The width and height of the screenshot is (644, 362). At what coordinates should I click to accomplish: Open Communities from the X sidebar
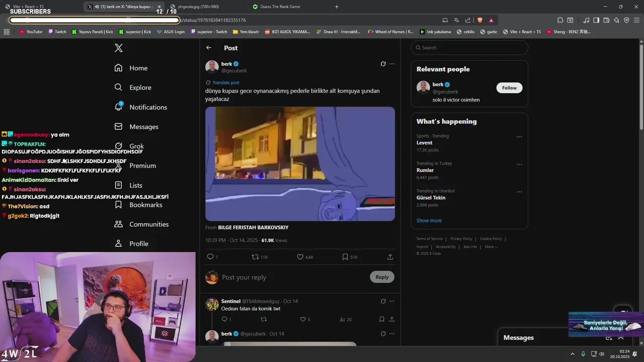click(141, 224)
